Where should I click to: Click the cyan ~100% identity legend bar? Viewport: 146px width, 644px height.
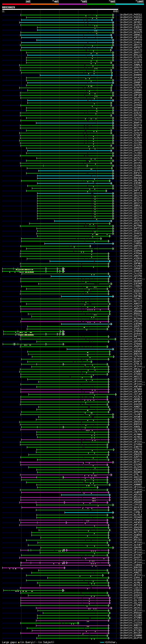click(x=130, y=4)
